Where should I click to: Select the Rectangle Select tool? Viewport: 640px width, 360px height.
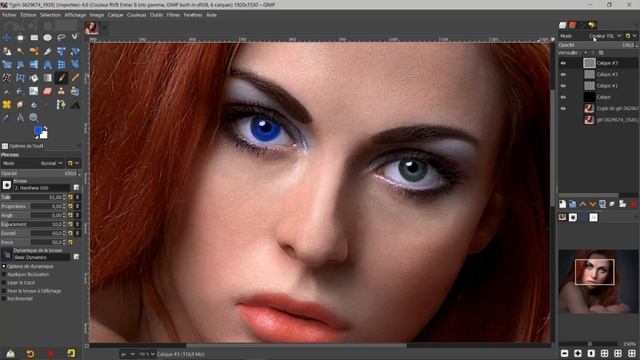pos(34,38)
